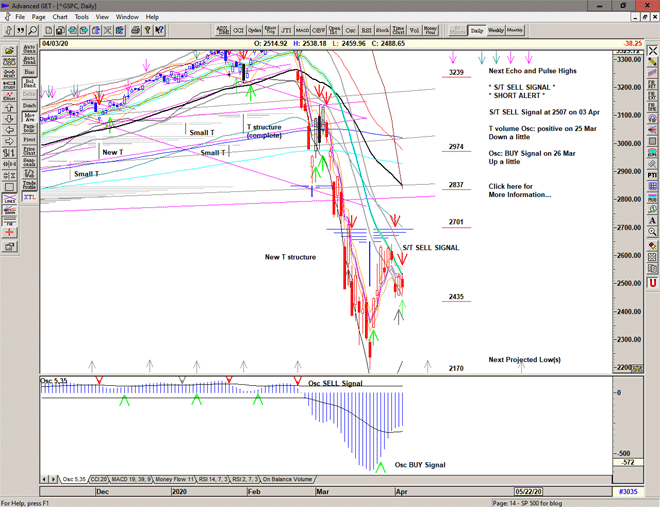Click the up arrow icon in left toolbar

pyautogui.click(x=9, y=107)
